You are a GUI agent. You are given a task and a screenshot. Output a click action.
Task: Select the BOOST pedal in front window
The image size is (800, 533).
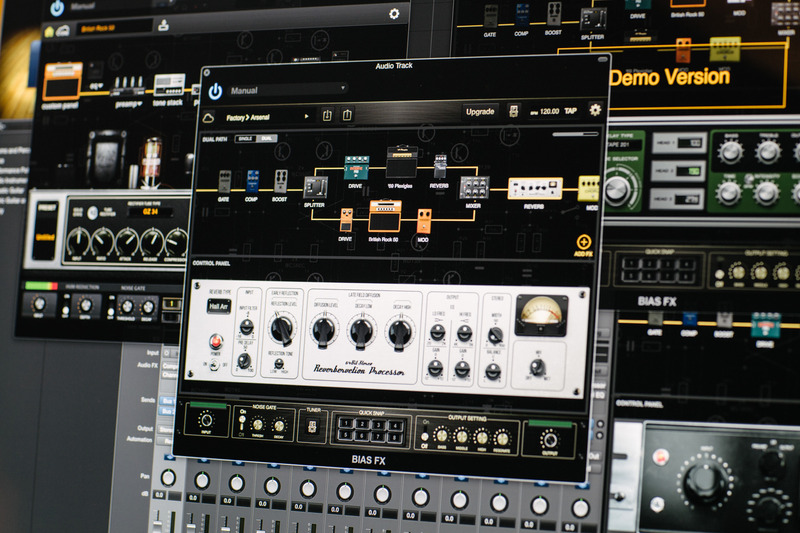pyautogui.click(x=281, y=181)
